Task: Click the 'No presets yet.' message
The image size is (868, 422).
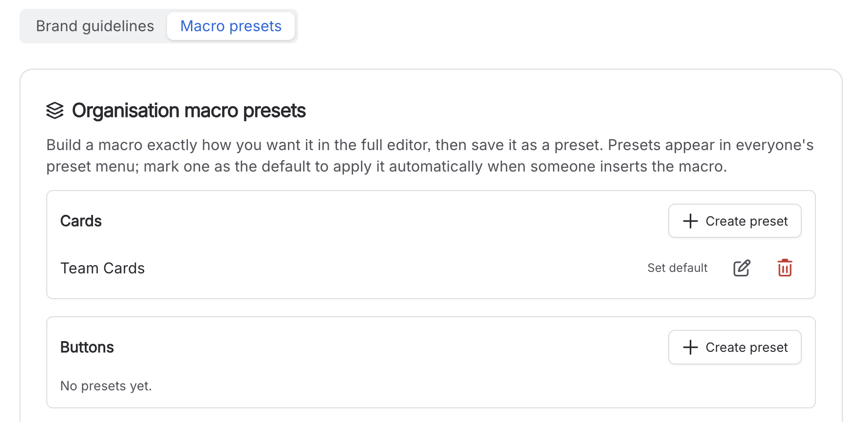Action: 106,386
